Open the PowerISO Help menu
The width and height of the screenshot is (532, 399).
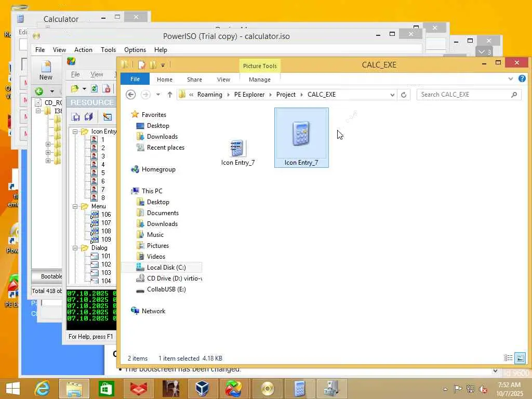click(161, 49)
